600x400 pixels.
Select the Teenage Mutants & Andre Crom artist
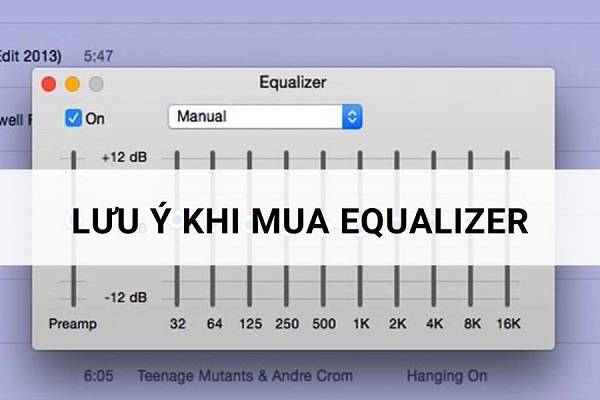(x=245, y=376)
